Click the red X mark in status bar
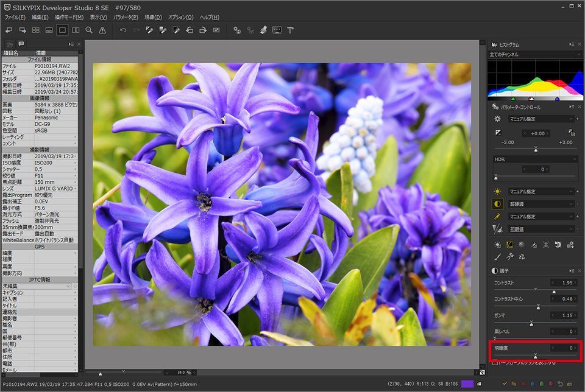585x392 pixels. tap(523, 384)
